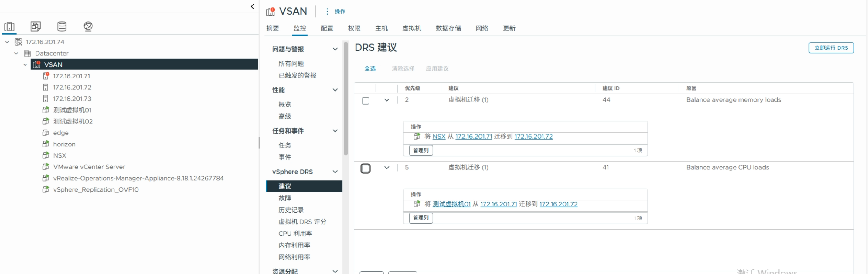Click VM icon in NSX migration action row
Viewport: 868px width, 274px height.
click(417, 136)
